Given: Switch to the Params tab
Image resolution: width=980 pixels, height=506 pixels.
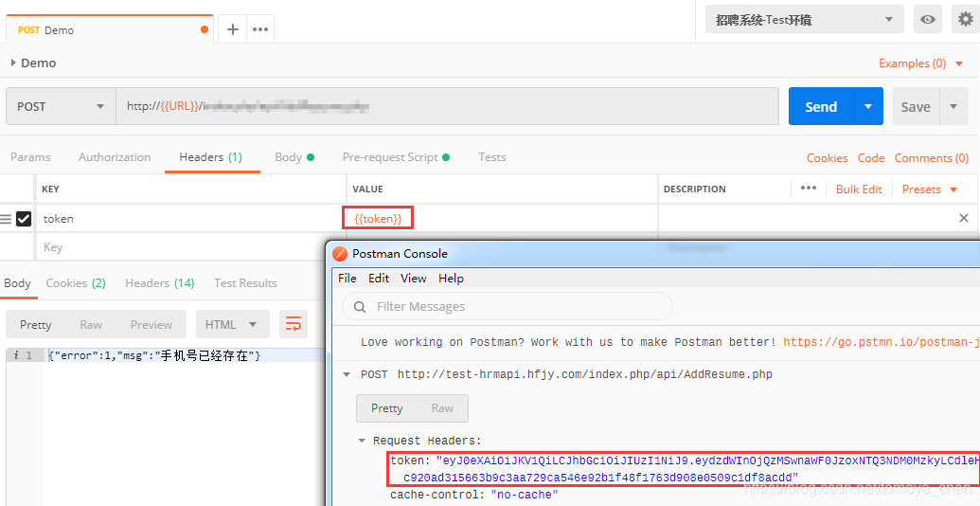Looking at the screenshot, I should (30, 157).
